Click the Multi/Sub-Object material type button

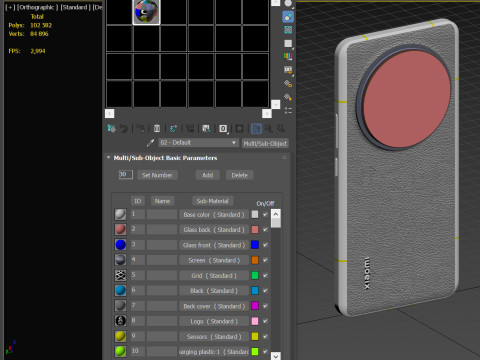(x=265, y=143)
